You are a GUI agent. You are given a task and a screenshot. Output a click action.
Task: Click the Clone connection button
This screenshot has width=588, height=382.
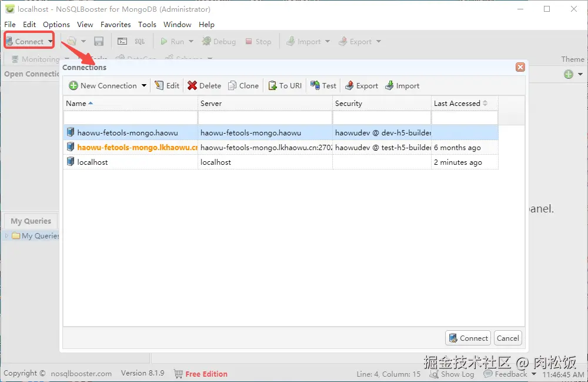point(243,85)
